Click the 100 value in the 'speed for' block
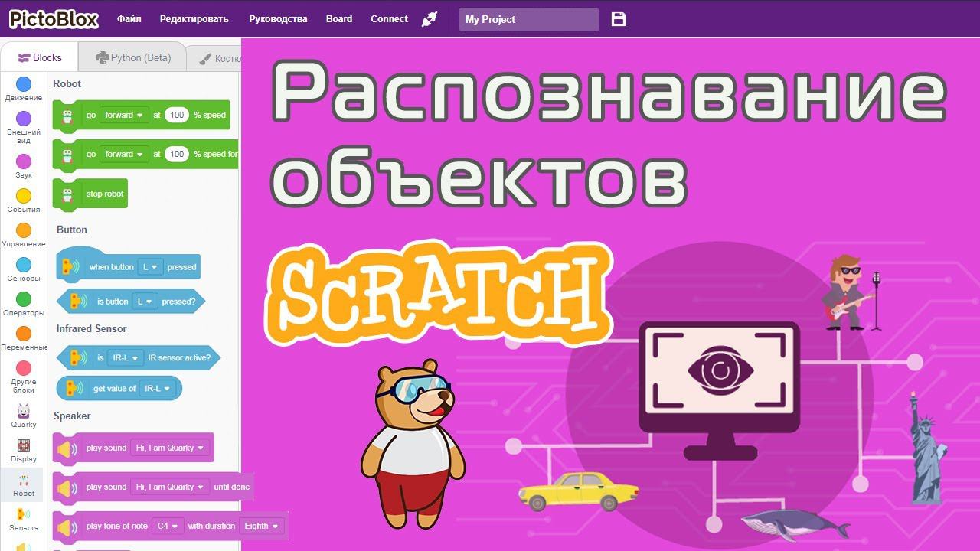The height and width of the screenshot is (551, 980). tap(176, 154)
